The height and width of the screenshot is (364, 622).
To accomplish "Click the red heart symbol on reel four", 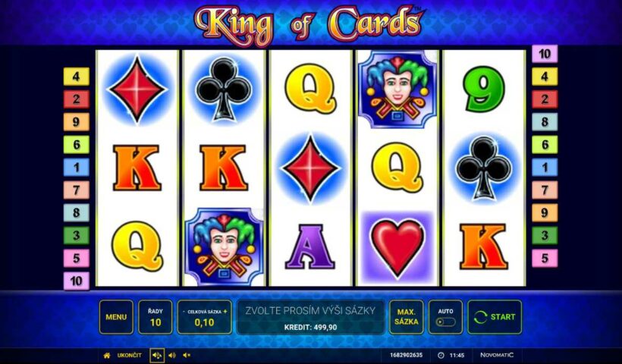I will (x=397, y=247).
